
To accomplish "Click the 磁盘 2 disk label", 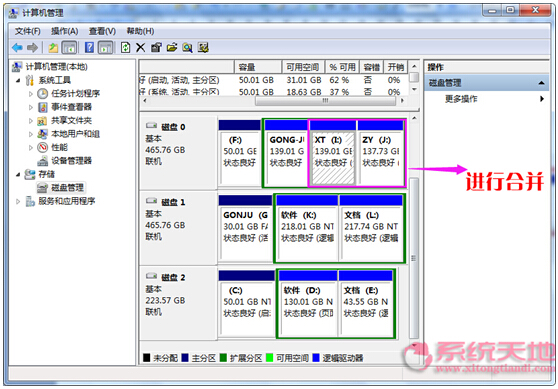I will pyautogui.click(x=173, y=278).
